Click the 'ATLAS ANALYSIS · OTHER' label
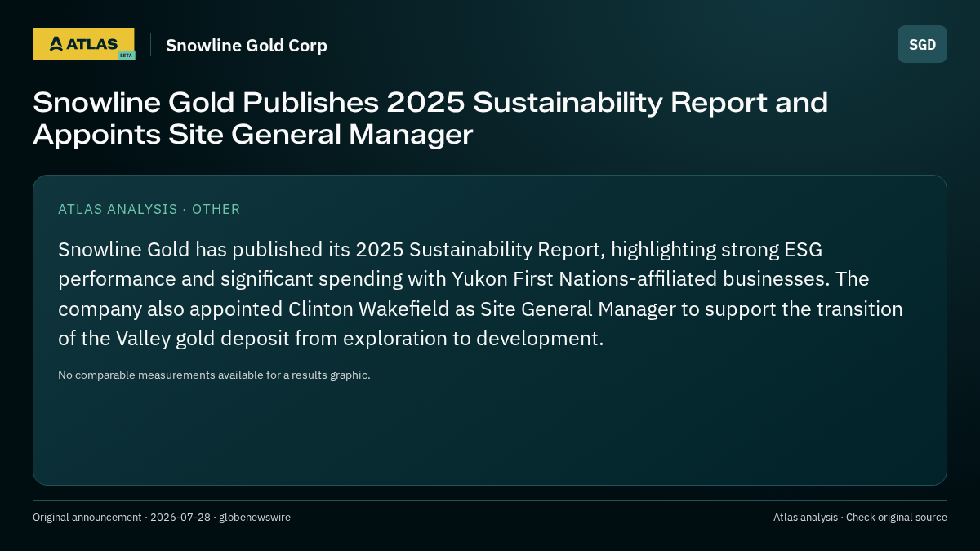Image resolution: width=980 pixels, height=551 pixels. [149, 209]
